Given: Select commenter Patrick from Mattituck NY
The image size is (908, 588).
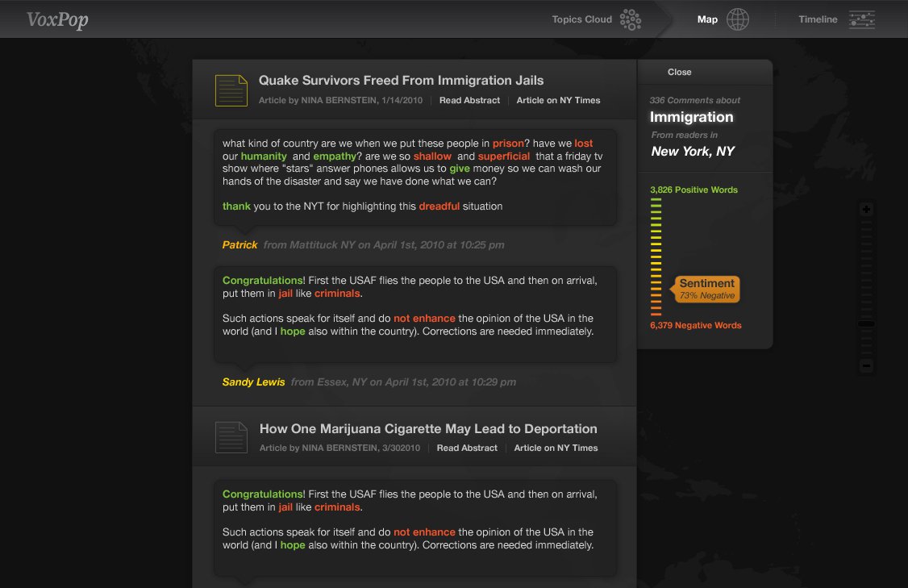Looking at the screenshot, I should coord(239,244).
